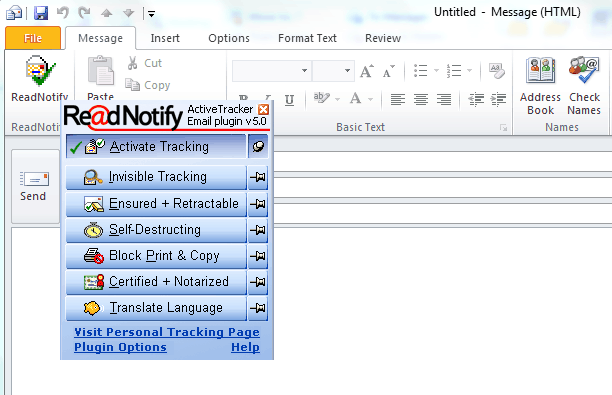Click the Plugin Options link
The image size is (612, 395).
click(120, 347)
